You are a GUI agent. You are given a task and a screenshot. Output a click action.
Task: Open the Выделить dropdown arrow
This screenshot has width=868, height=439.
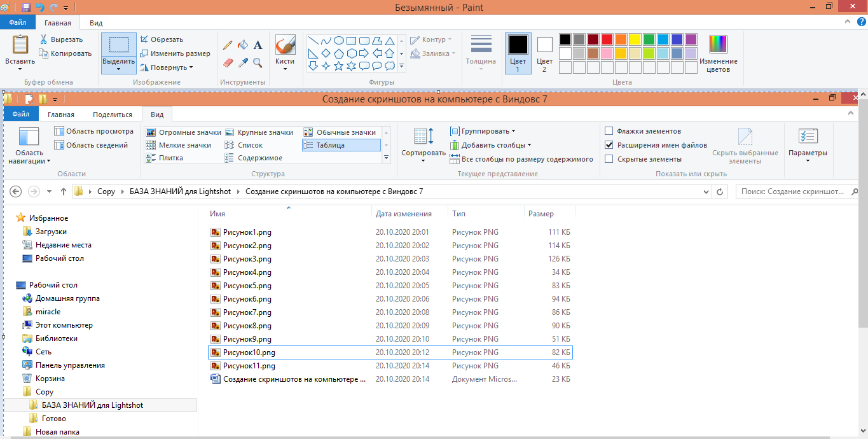click(x=118, y=69)
